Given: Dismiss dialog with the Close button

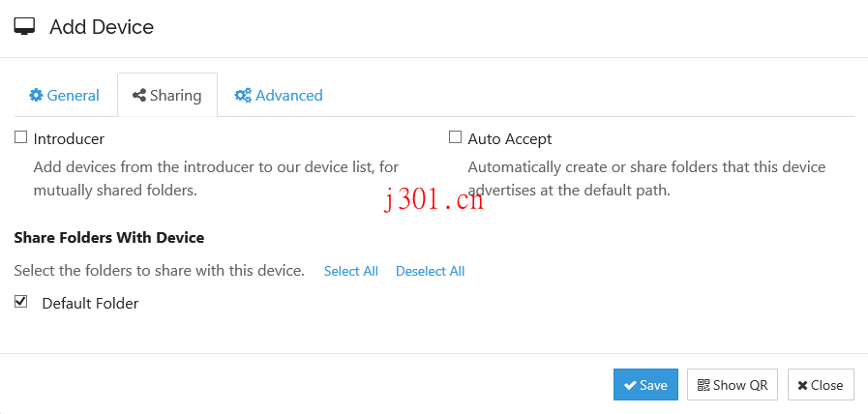Looking at the screenshot, I should coord(821,385).
